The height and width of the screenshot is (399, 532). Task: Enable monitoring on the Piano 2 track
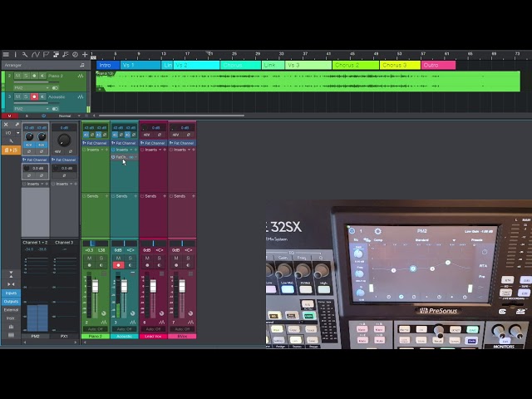[x=42, y=76]
